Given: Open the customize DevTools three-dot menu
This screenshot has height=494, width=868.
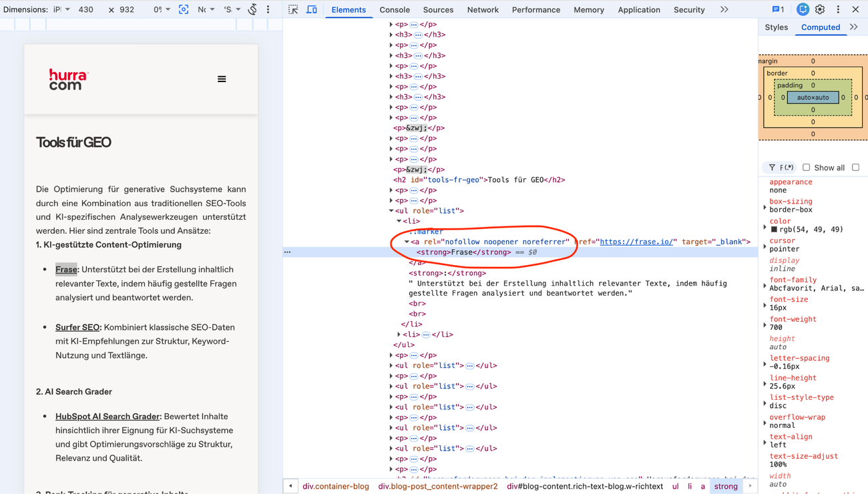Looking at the screenshot, I should pos(838,9).
